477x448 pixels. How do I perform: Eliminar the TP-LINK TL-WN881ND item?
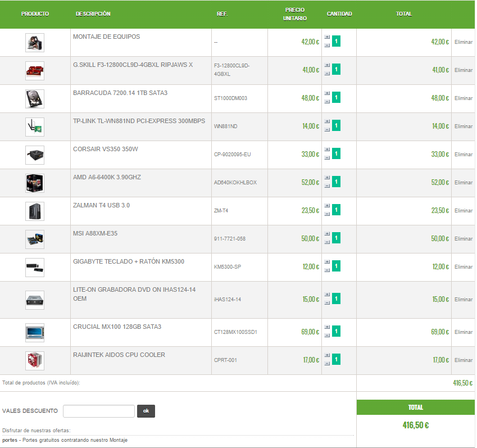[x=464, y=126]
